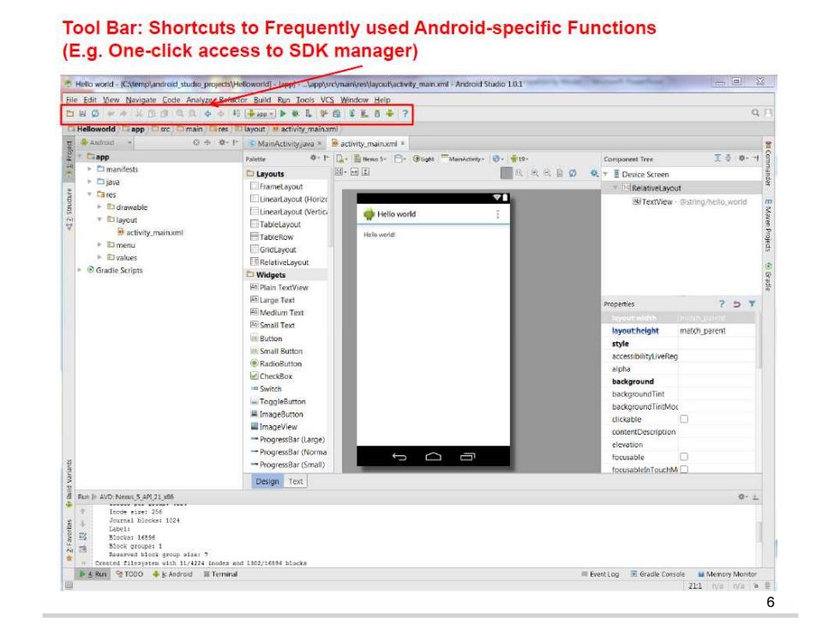Select RelativeLayout in Component Tree
This screenshot has height=630, width=840.
click(651, 188)
